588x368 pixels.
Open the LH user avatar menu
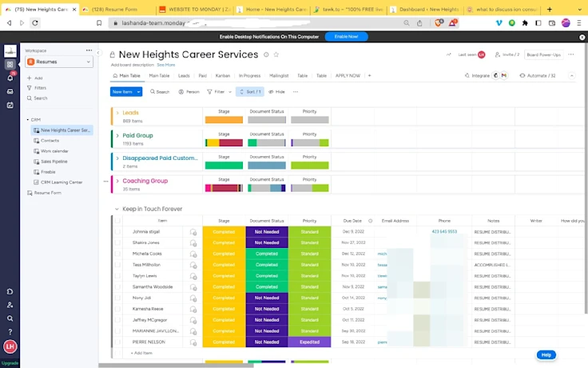tap(10, 346)
